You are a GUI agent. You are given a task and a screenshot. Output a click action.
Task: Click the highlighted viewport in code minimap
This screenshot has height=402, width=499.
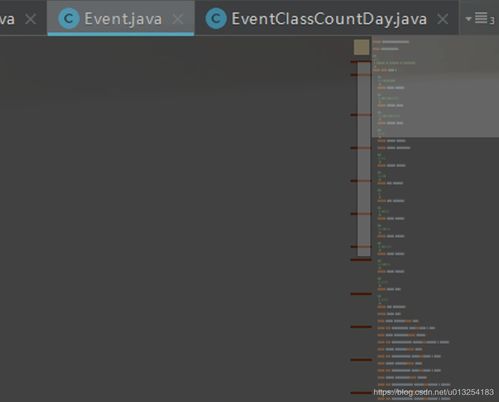coord(435,87)
